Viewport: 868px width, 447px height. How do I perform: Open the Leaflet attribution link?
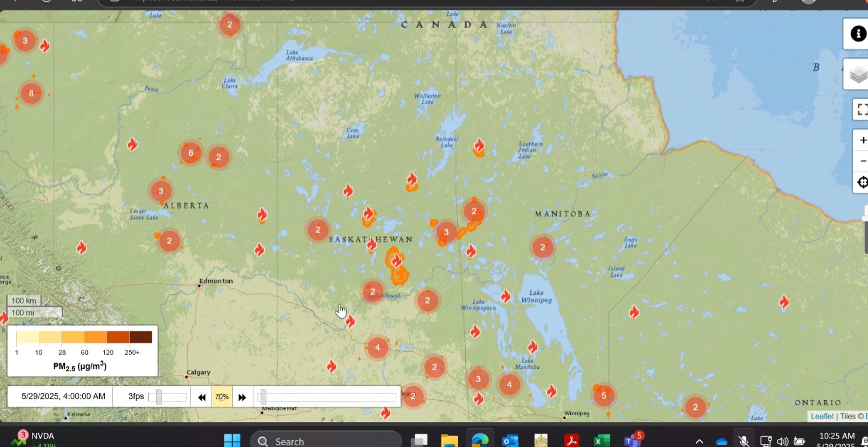[822, 417]
